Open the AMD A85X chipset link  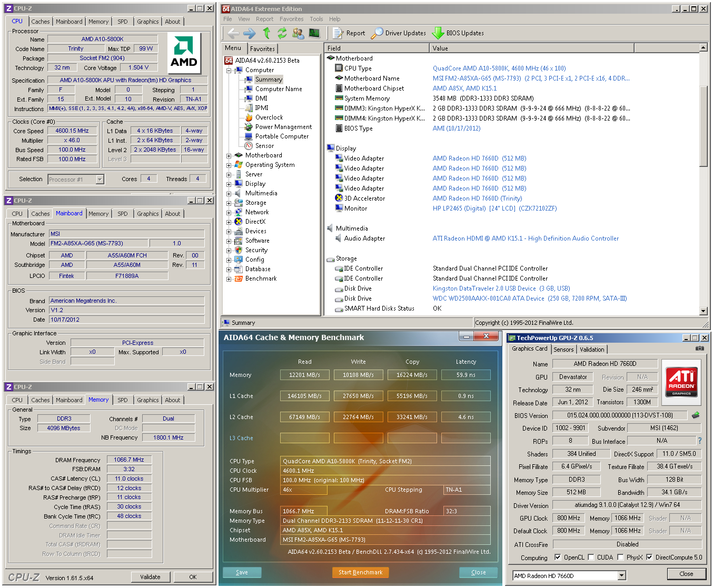(x=464, y=88)
